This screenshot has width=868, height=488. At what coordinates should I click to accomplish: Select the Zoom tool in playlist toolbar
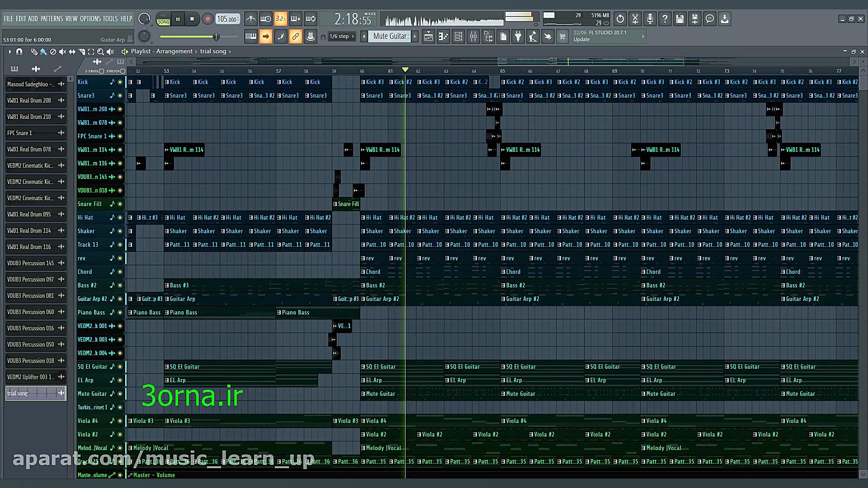point(100,52)
